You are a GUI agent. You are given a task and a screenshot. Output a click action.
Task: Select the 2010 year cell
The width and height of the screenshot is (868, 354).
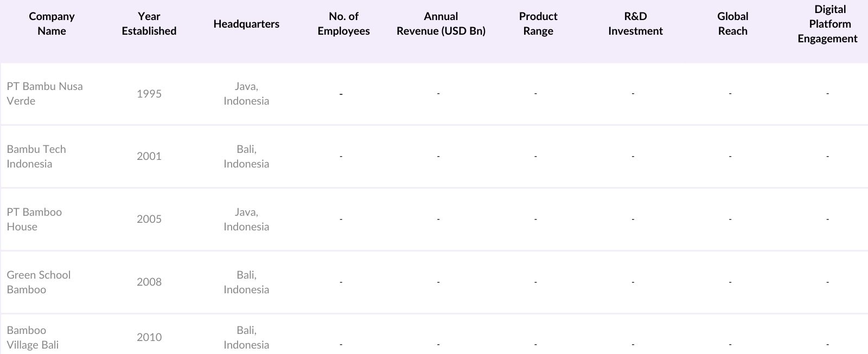[149, 337]
